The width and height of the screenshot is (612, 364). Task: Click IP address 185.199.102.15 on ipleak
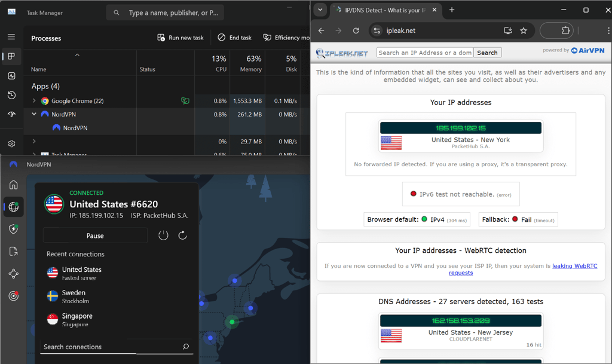coord(461,128)
